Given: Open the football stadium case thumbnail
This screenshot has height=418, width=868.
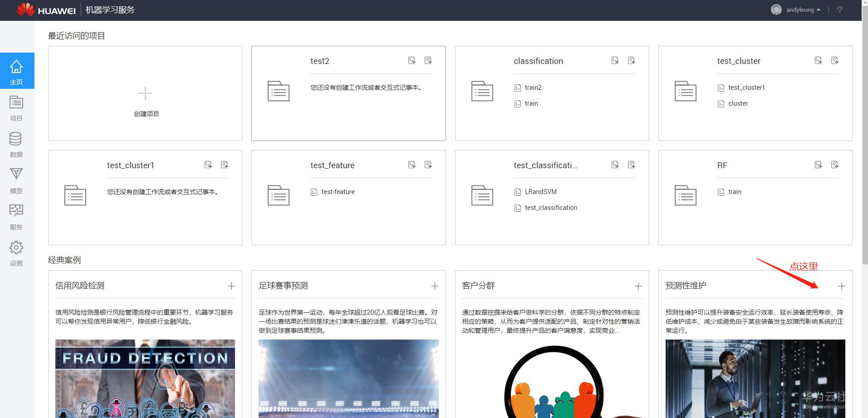Looking at the screenshot, I should click(348, 379).
